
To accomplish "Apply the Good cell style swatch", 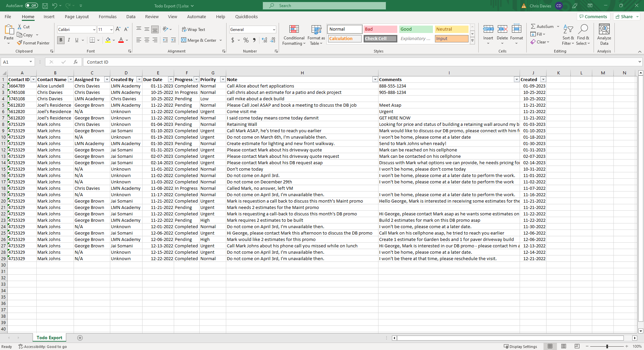I will coord(416,29).
